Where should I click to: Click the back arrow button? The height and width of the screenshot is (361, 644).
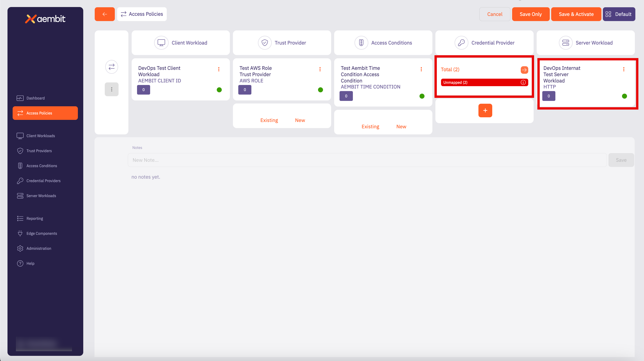[x=105, y=14]
